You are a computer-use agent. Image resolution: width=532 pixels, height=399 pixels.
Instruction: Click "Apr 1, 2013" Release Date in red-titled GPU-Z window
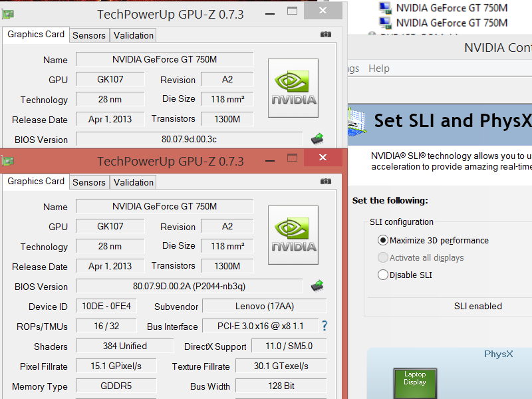[110, 266]
